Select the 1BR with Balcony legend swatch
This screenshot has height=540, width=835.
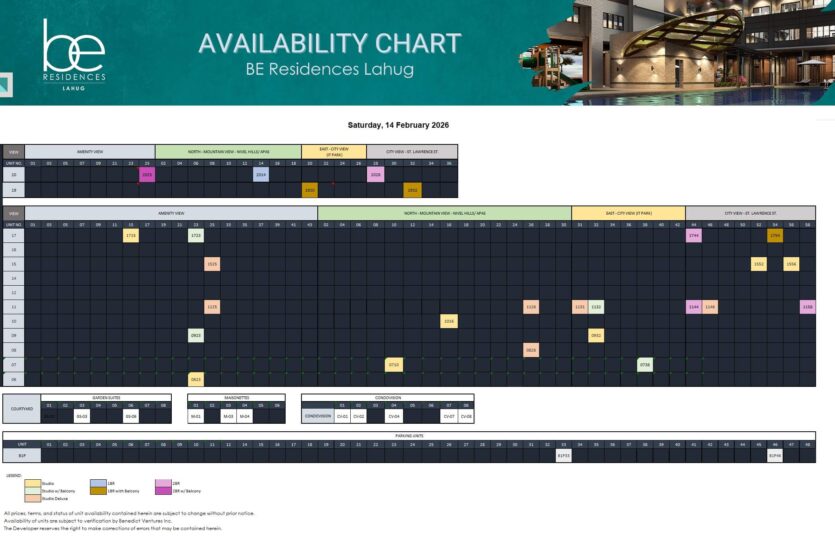tap(99, 490)
